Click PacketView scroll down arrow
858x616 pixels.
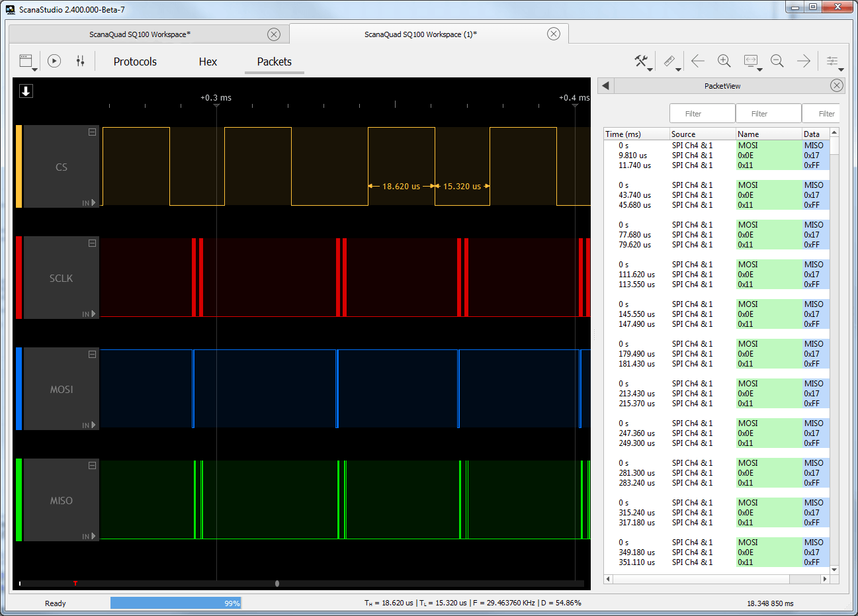tap(834, 570)
